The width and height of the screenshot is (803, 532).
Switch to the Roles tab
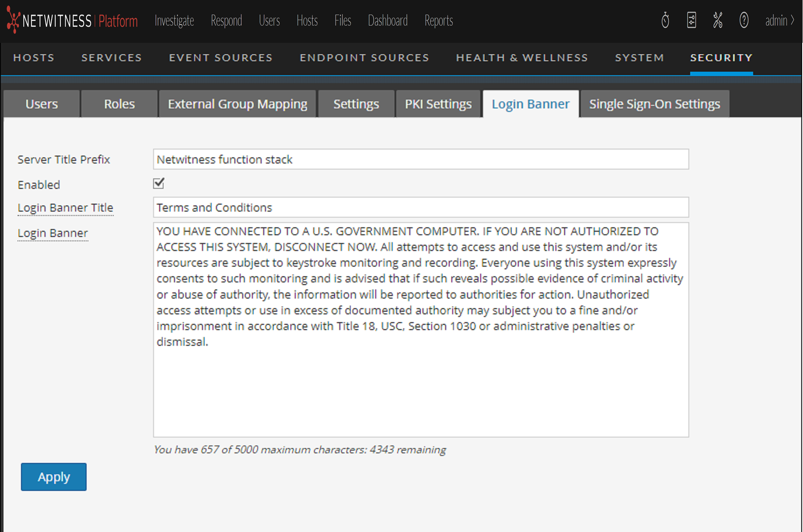point(119,104)
